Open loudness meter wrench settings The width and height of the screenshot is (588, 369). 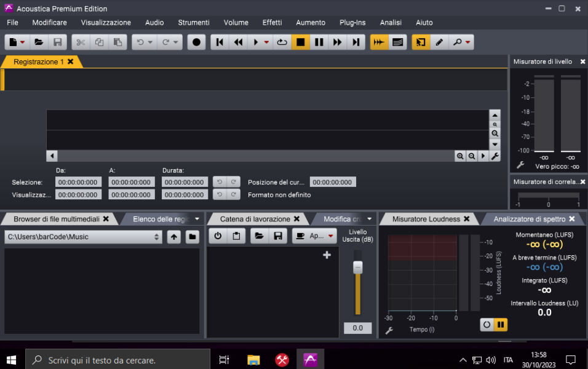pos(389,330)
